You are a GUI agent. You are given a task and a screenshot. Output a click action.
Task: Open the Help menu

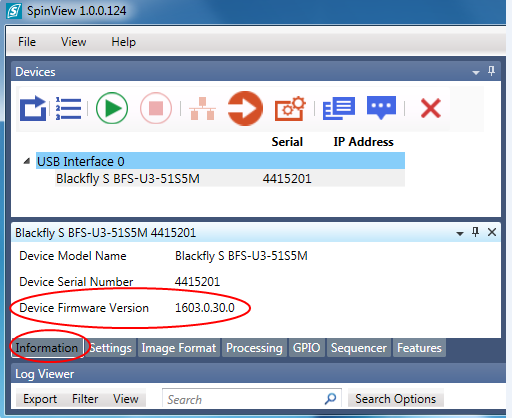(x=123, y=42)
